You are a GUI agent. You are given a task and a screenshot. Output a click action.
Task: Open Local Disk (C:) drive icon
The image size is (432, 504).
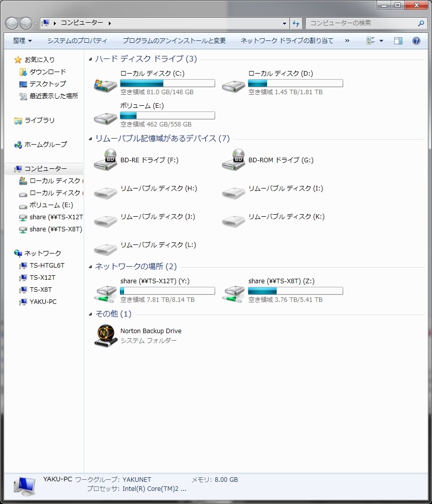105,85
